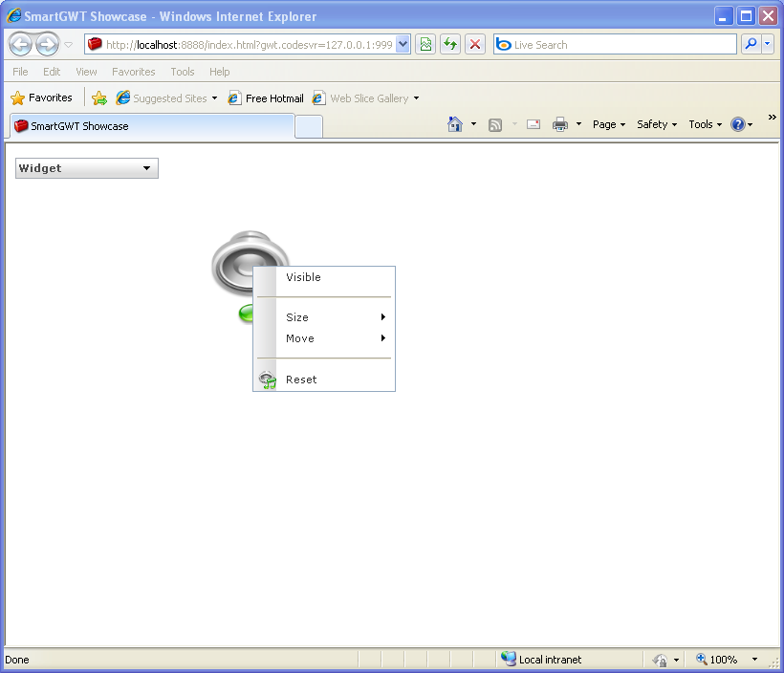Open the Edit menu

click(x=52, y=72)
